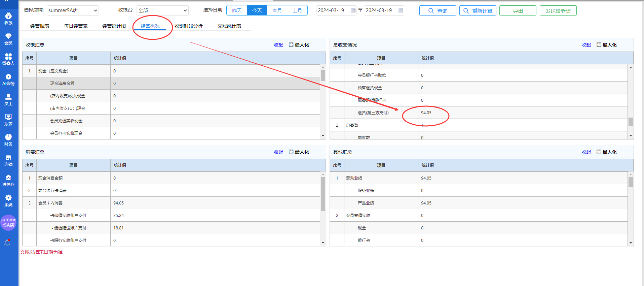Collapse the 总收支情况 panel via 收起
The height and width of the screenshot is (286, 644).
coord(586,45)
